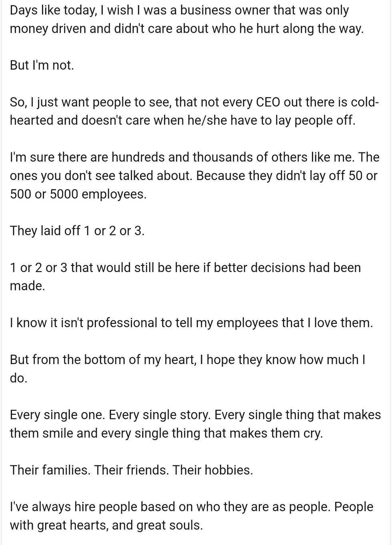392x545 pixels.
Task: Click the line "500 or 5000 employees."
Action: (78, 194)
